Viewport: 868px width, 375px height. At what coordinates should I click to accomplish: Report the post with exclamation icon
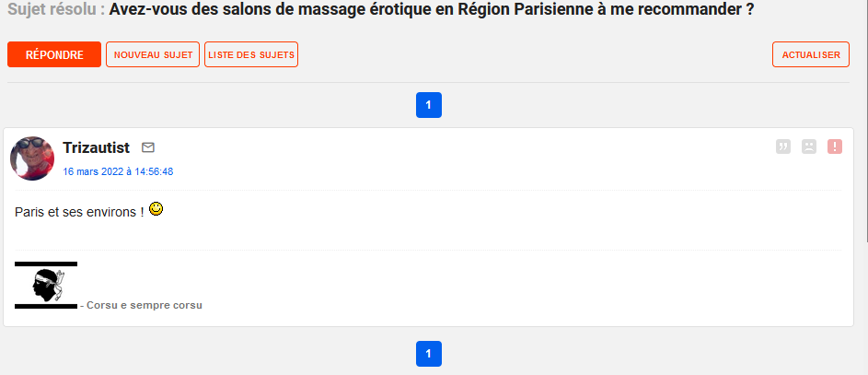[x=835, y=146]
